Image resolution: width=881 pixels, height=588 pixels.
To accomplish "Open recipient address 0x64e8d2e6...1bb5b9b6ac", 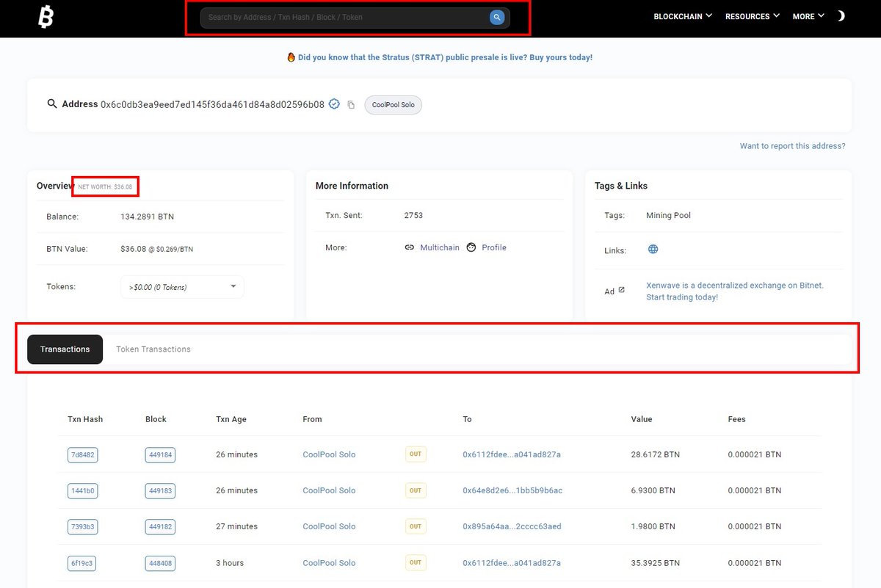I will (x=512, y=490).
